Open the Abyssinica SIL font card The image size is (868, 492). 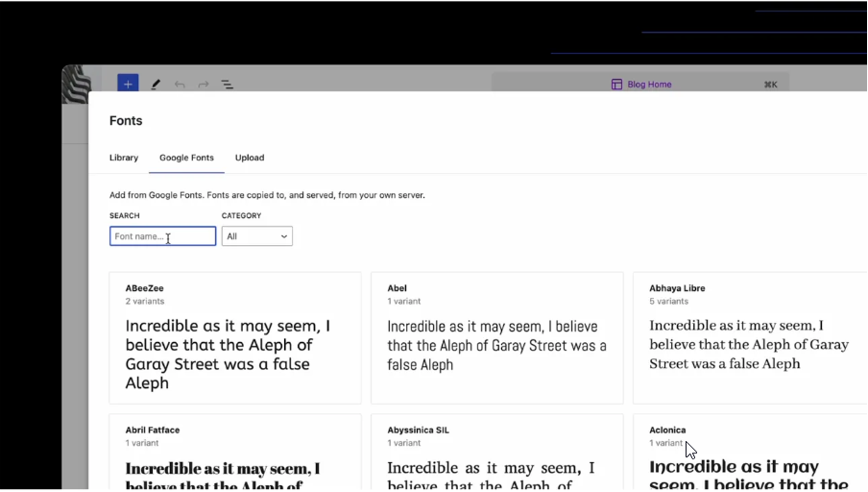tap(497, 452)
